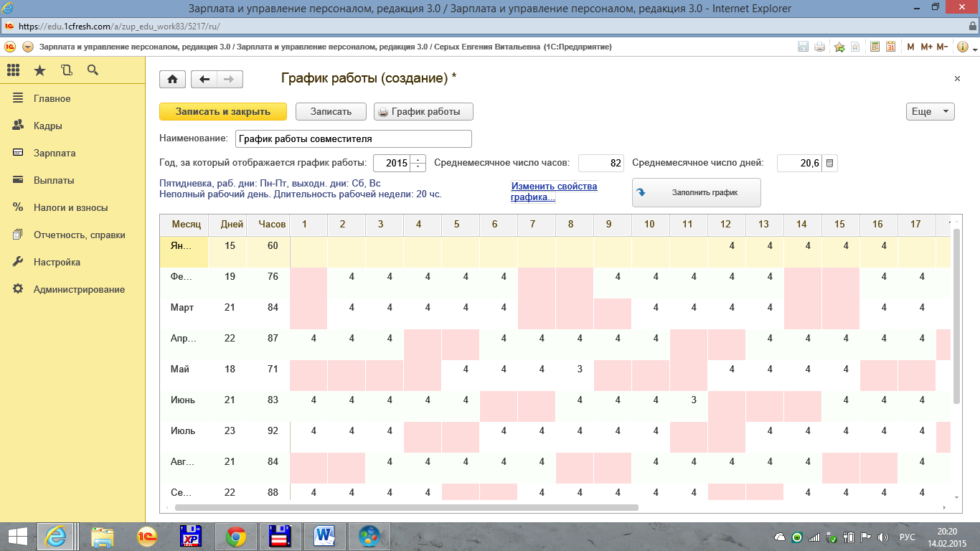Click Среднемесячное число дней field

tap(799, 163)
